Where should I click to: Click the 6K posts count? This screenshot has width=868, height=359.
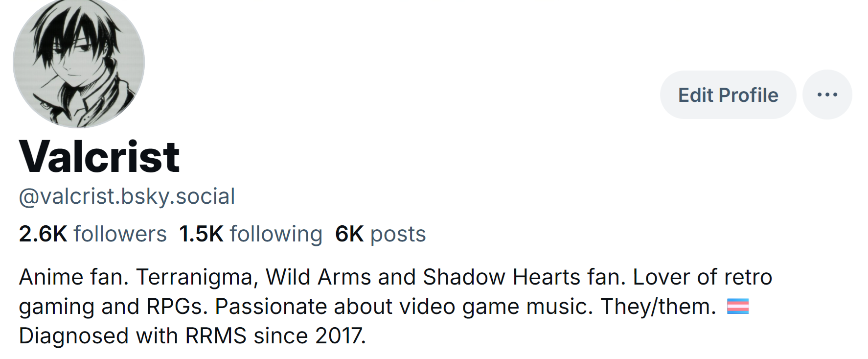(x=380, y=234)
